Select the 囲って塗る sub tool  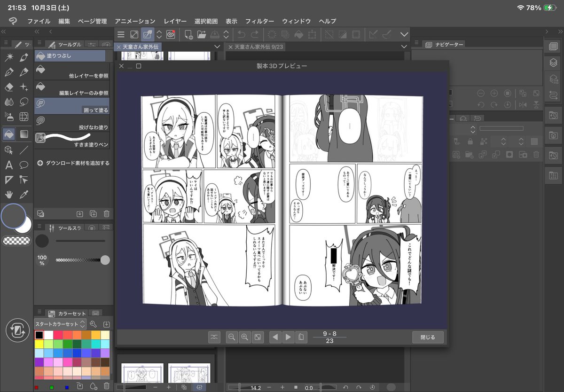(72, 106)
